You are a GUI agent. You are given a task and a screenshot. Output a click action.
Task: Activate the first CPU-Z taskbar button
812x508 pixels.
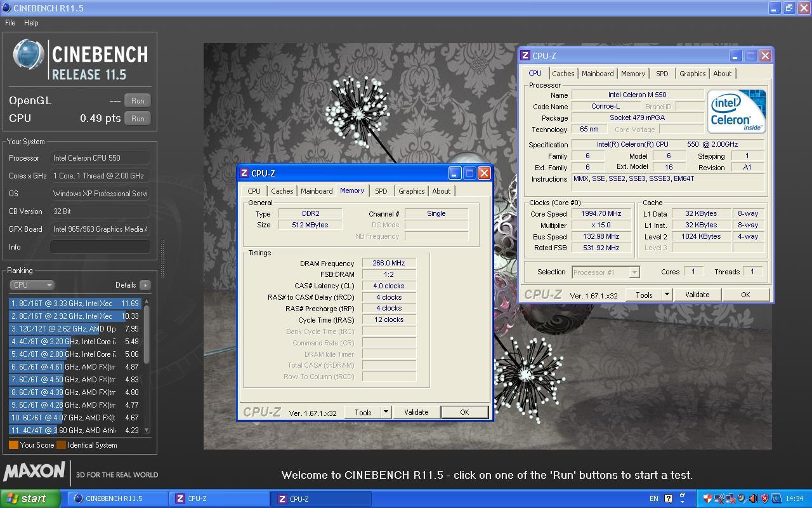pos(219,498)
